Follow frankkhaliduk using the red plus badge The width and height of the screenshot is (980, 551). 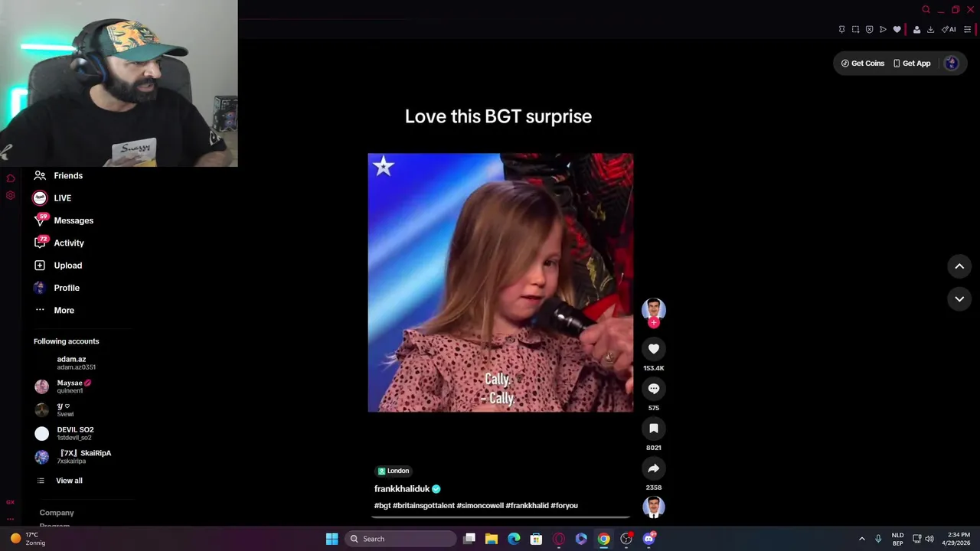pos(654,323)
